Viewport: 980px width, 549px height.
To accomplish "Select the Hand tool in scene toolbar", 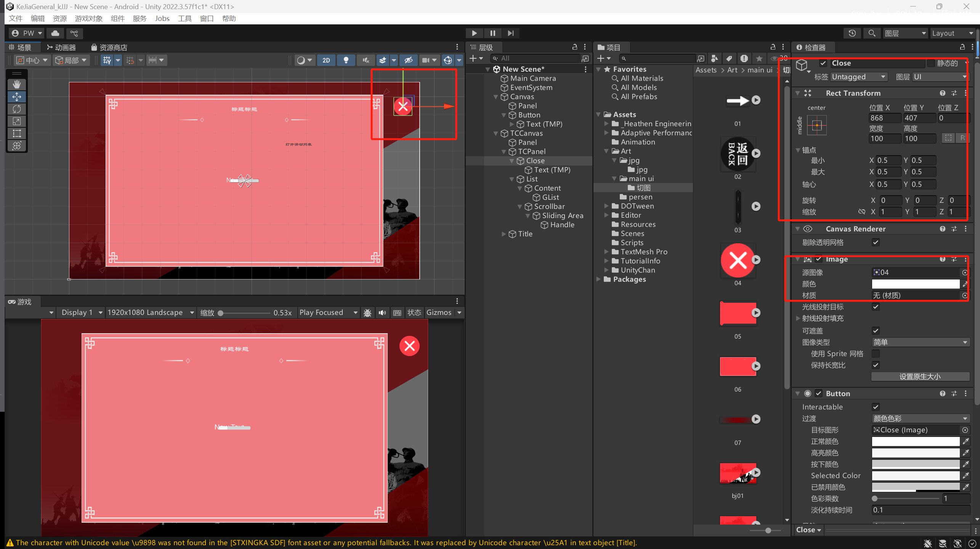I will tap(17, 84).
